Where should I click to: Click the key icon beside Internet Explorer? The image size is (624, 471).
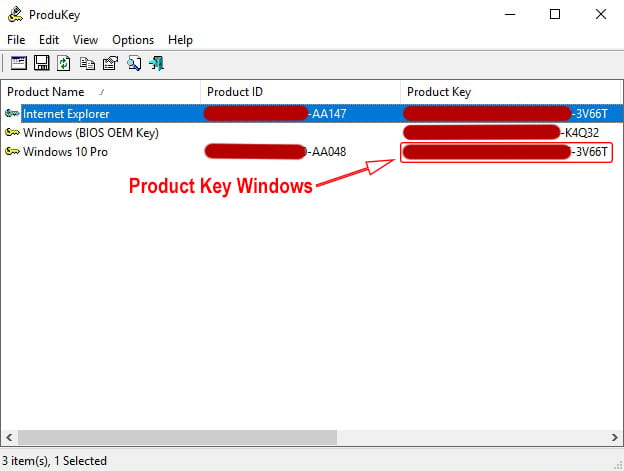12,114
